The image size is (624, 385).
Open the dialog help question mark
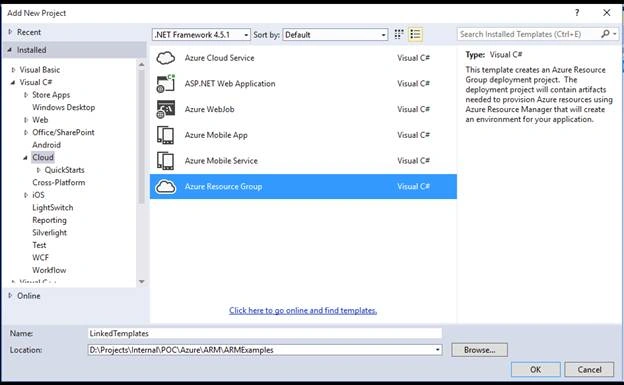[x=577, y=13]
